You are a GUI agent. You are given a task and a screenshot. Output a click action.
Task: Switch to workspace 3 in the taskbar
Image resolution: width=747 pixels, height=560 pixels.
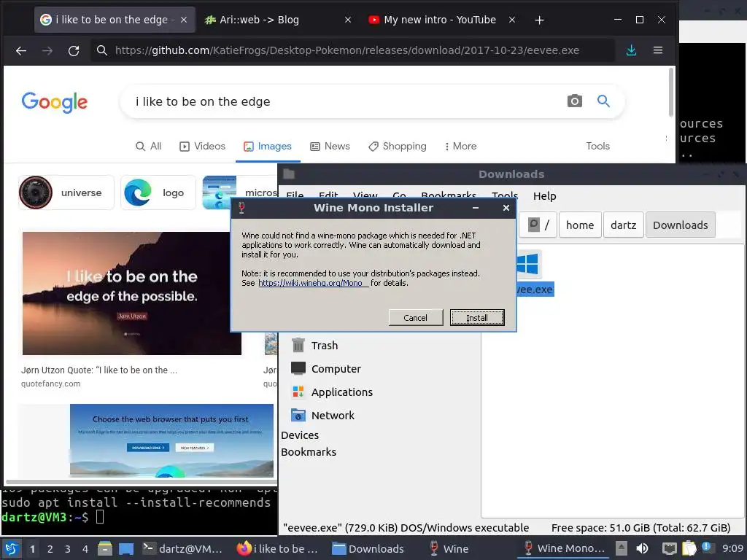(68, 549)
